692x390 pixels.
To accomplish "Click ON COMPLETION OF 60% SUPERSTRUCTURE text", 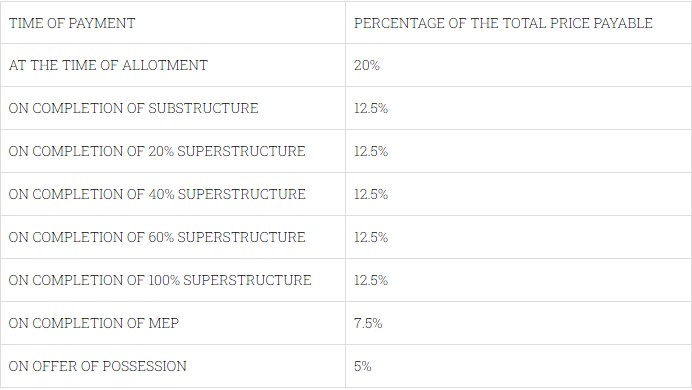I will coord(157,237).
